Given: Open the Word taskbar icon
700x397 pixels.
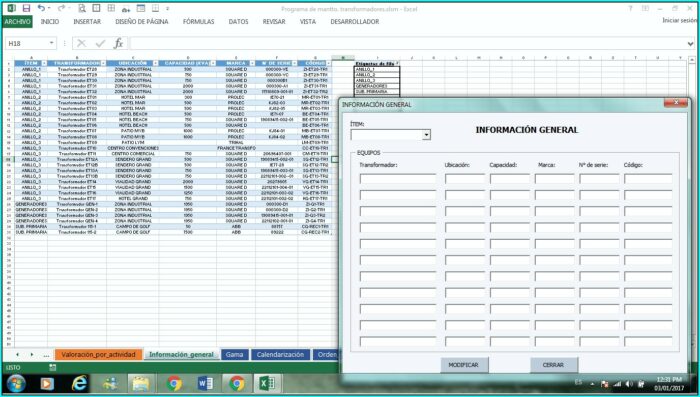Looking at the screenshot, I should [205, 384].
